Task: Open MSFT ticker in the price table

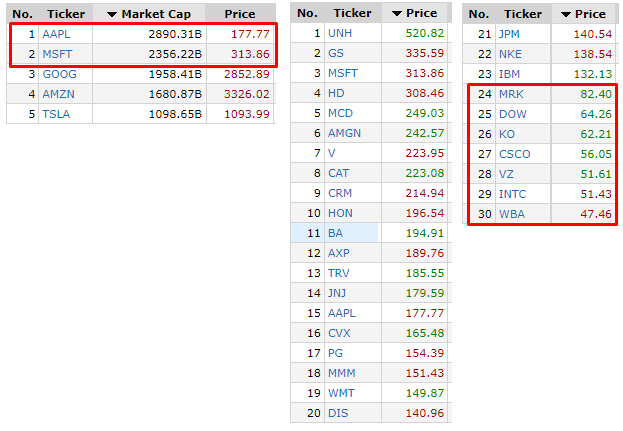Action: [343, 73]
